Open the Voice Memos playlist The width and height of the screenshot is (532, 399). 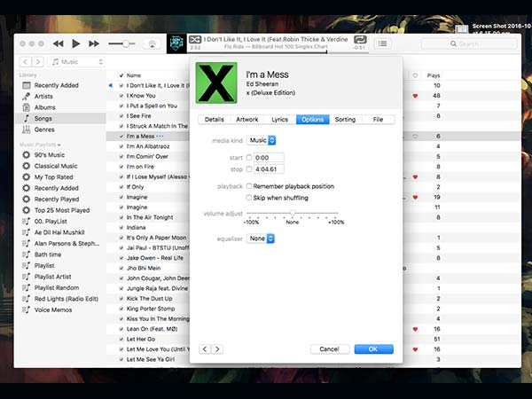coord(53,310)
